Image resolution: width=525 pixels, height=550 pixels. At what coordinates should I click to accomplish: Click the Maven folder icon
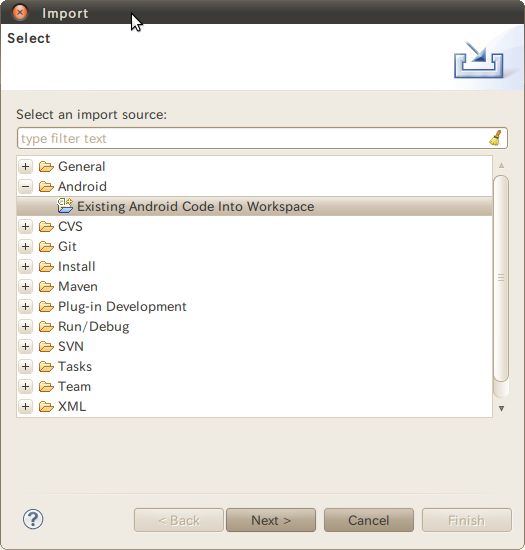coord(46,287)
